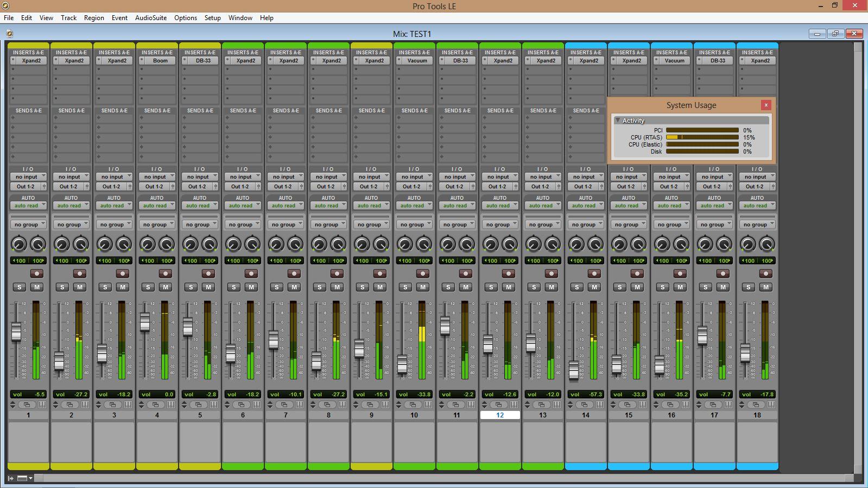The width and height of the screenshot is (868, 488).
Task: Open the auto read automation selector on track 12
Action: (x=500, y=206)
